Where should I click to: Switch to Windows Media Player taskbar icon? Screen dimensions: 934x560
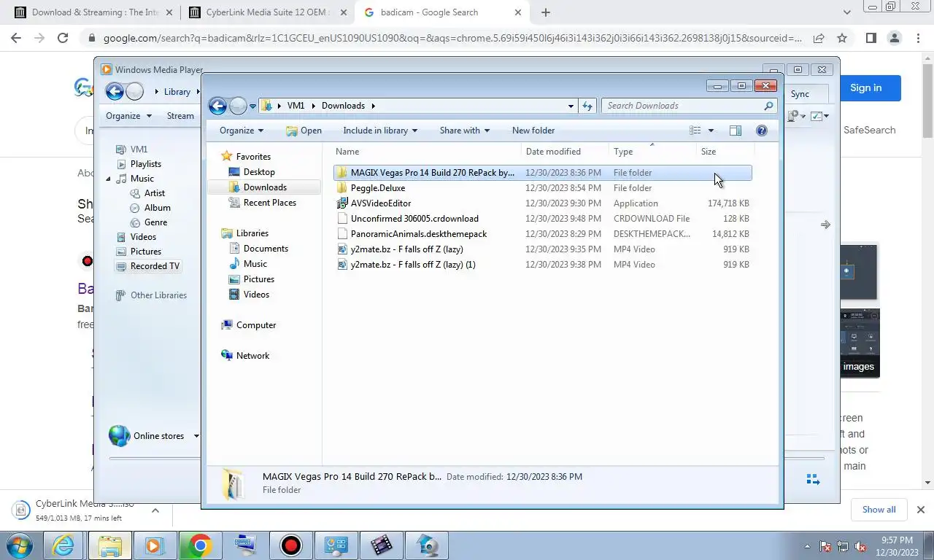tap(154, 545)
